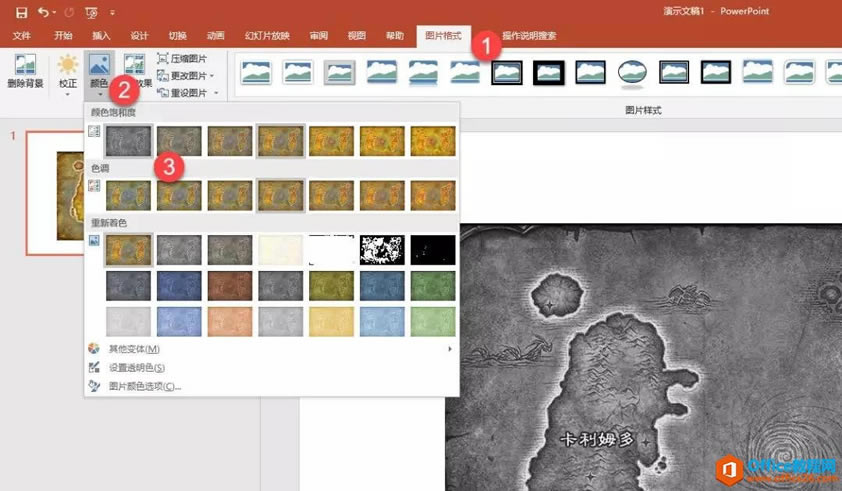Click the Redo icon in title bar

[x=69, y=12]
